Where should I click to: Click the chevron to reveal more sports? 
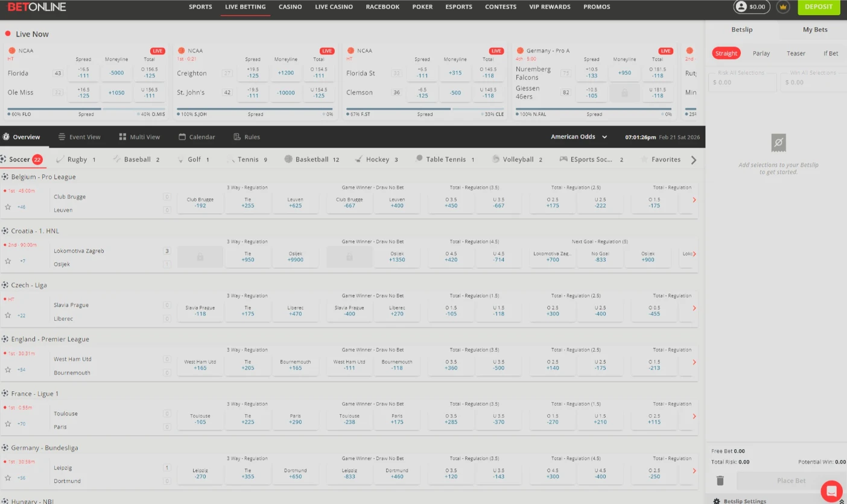[x=693, y=160]
